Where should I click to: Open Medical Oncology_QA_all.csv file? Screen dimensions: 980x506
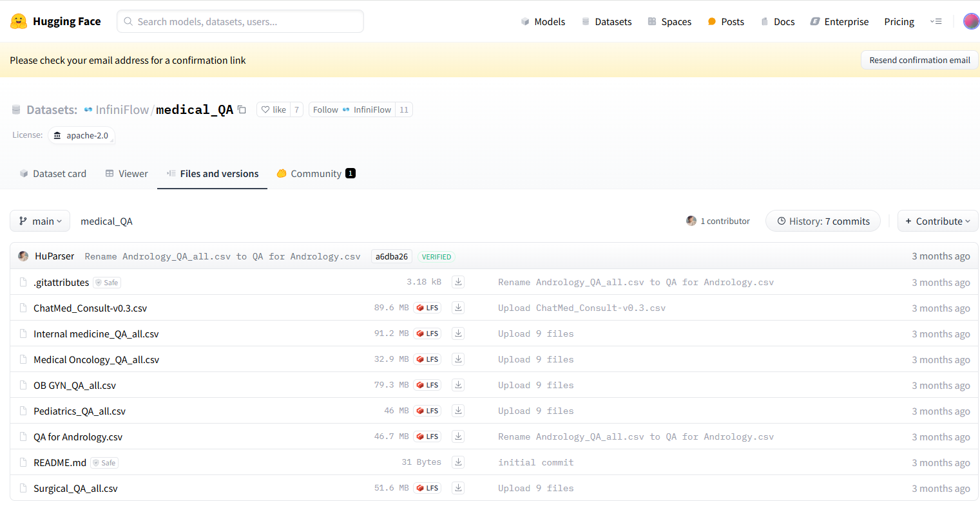tap(96, 360)
